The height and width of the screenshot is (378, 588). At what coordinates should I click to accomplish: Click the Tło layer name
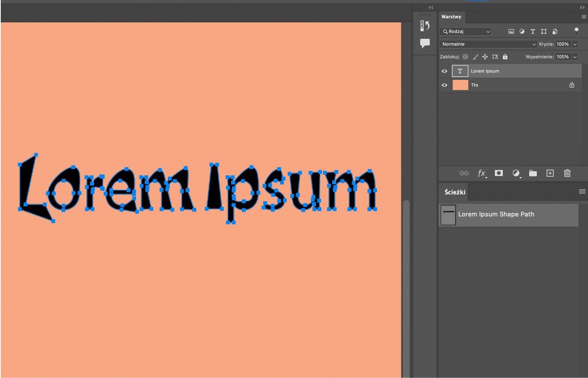coord(474,85)
